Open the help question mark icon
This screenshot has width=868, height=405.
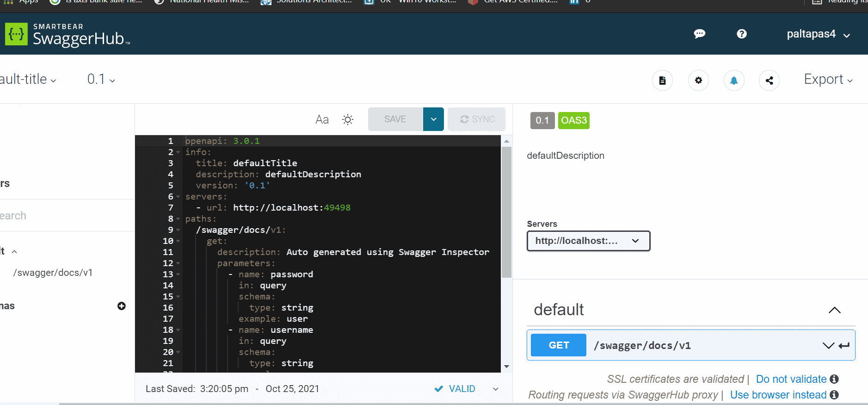tap(742, 34)
